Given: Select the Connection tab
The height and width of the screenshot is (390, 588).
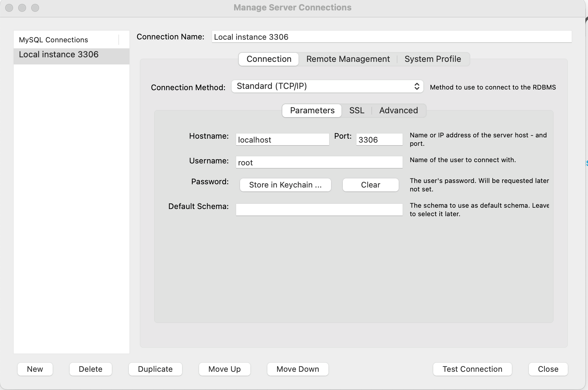Looking at the screenshot, I should [269, 59].
